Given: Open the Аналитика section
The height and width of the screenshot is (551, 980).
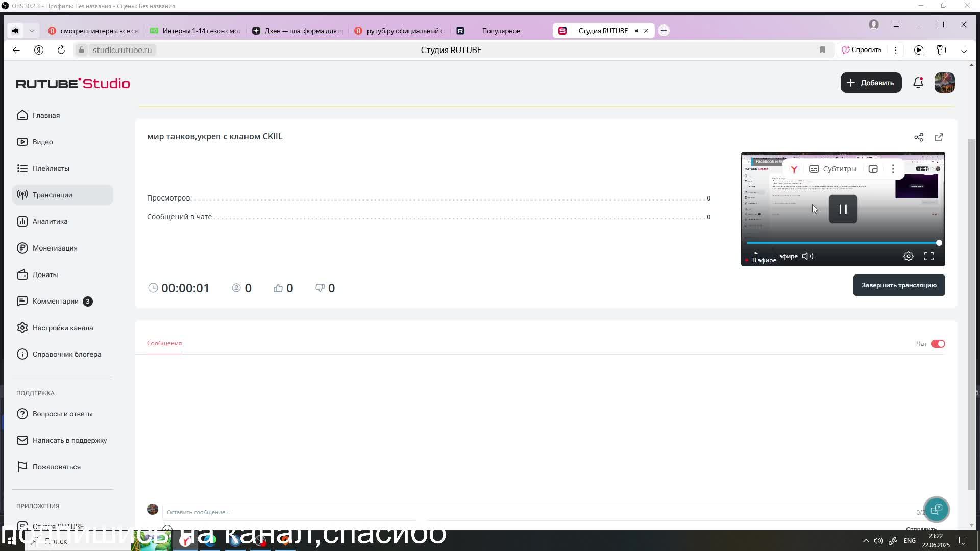Looking at the screenshot, I should (x=50, y=221).
